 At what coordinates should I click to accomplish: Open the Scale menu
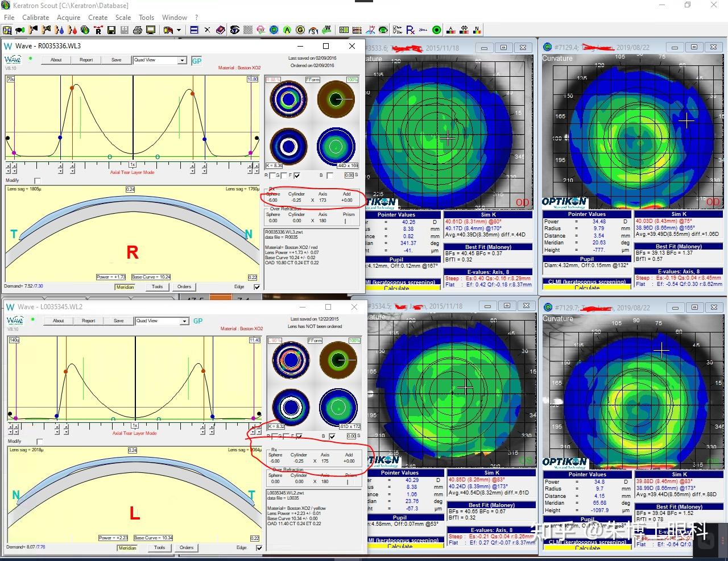123,18
